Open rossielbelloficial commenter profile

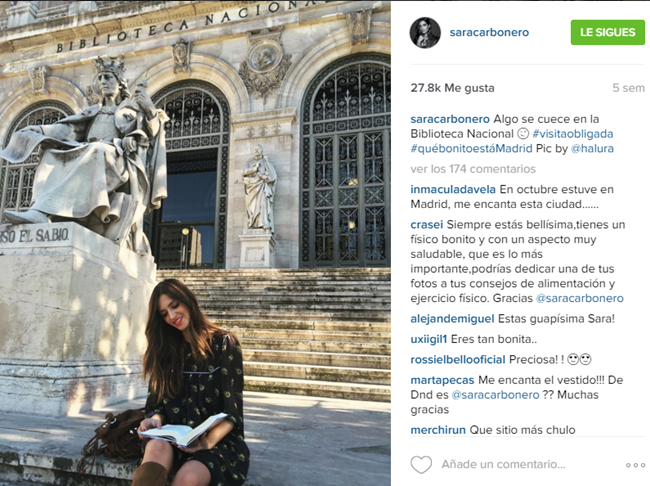[458, 360]
